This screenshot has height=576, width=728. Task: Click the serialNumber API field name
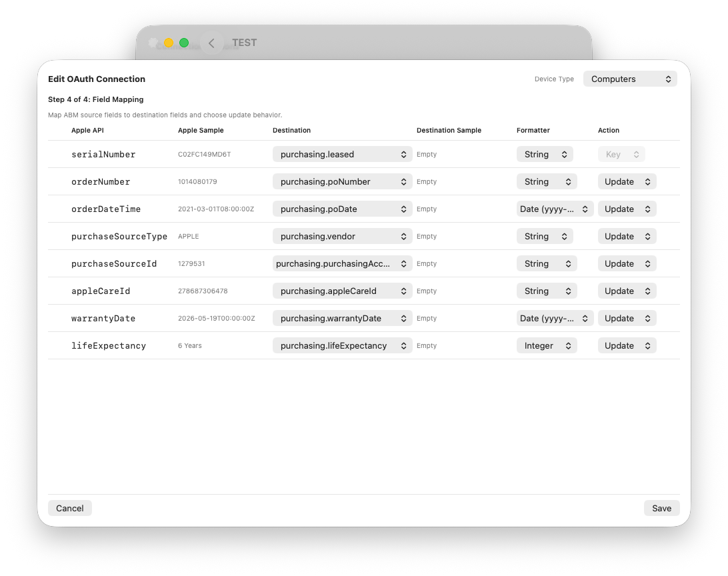[103, 155]
